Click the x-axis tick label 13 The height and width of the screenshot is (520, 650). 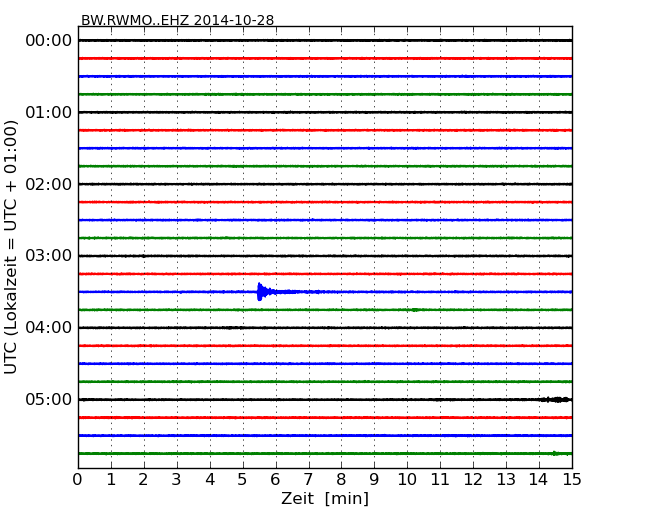pyautogui.click(x=506, y=480)
